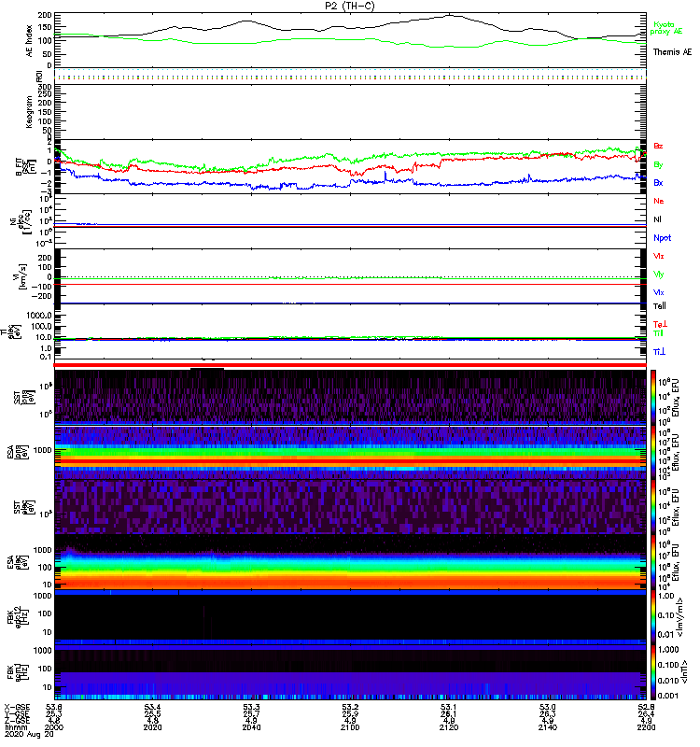
Task: Select the blue Npot legend label
Action: pos(662,237)
